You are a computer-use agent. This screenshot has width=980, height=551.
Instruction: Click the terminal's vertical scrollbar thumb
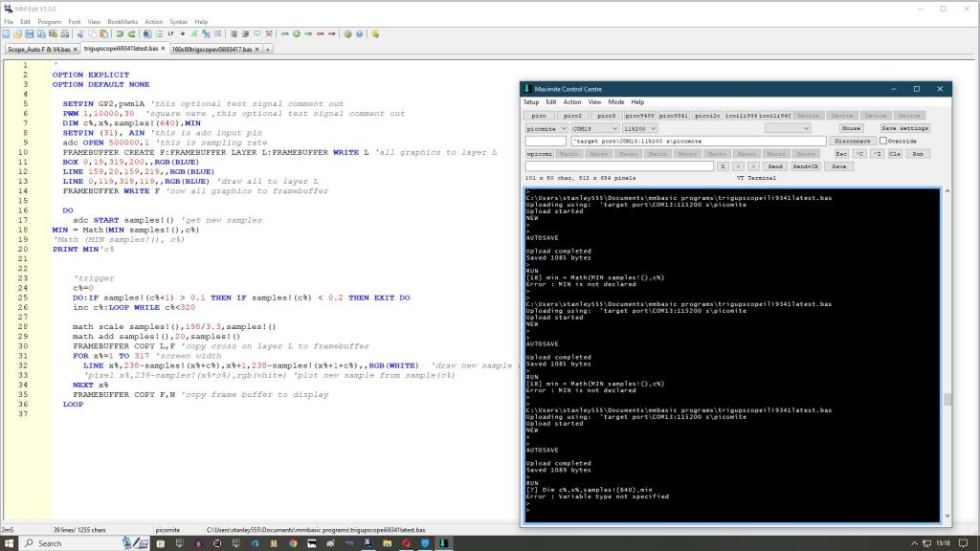click(x=947, y=400)
